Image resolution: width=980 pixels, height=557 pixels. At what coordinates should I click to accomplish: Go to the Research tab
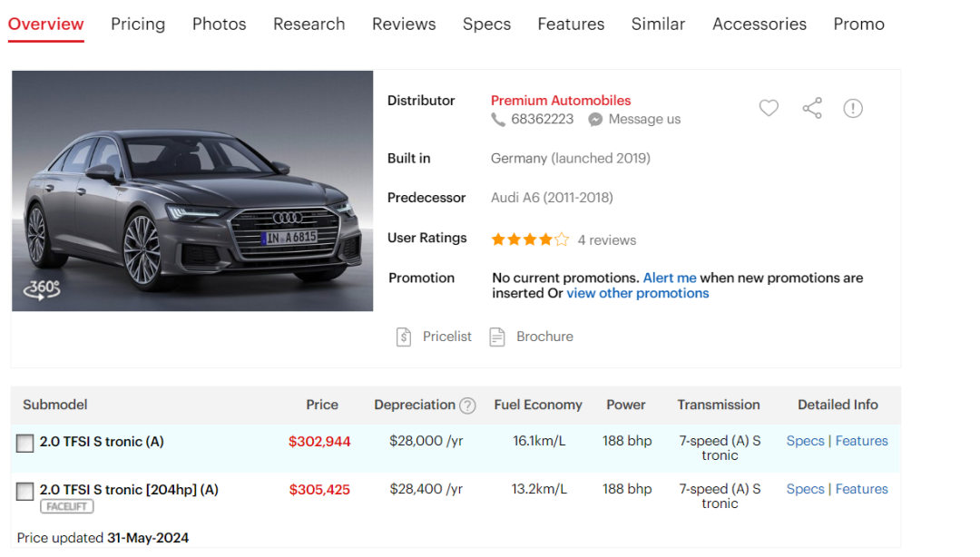[x=309, y=24]
